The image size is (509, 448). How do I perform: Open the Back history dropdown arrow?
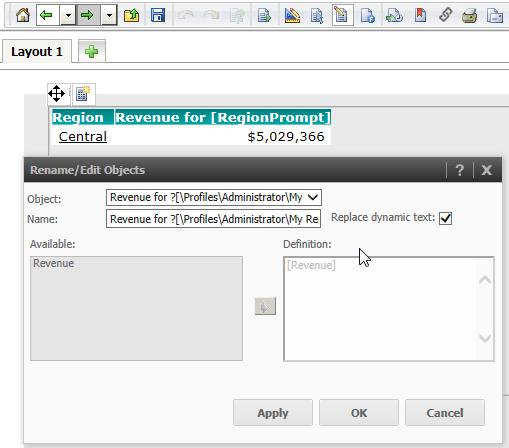[x=68, y=15]
